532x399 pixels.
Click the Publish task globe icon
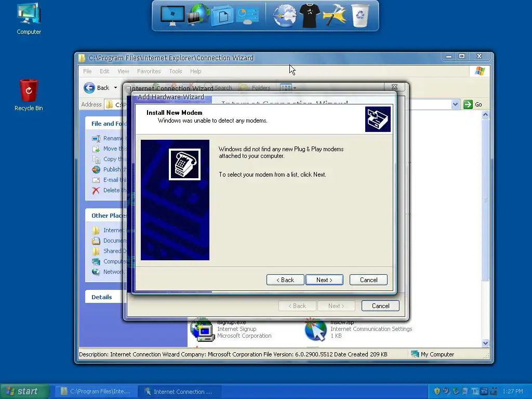click(96, 169)
